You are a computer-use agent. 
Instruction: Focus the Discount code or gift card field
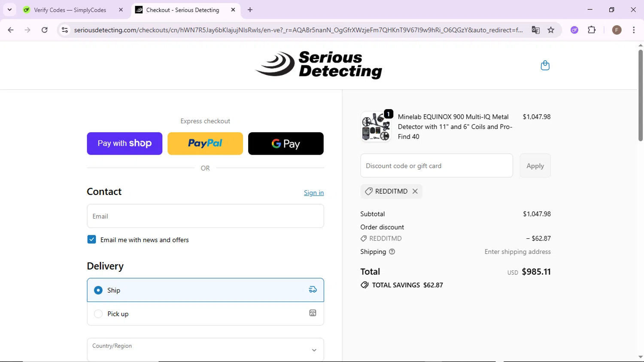(437, 166)
